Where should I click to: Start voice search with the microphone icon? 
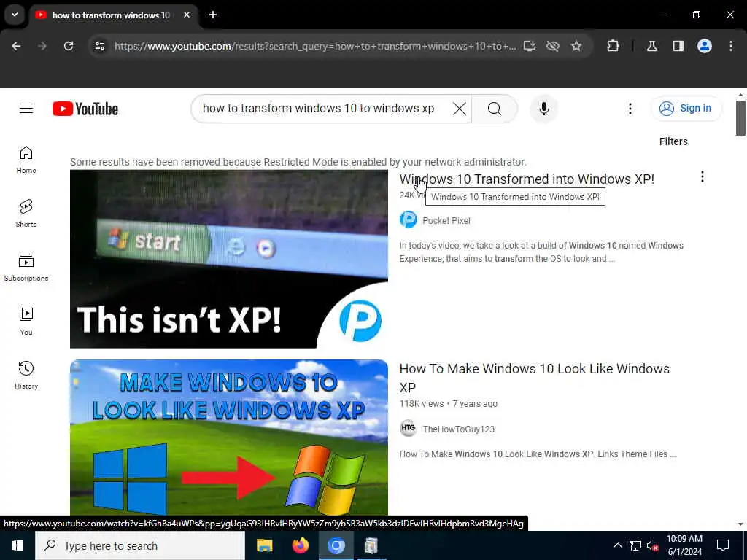[543, 109]
